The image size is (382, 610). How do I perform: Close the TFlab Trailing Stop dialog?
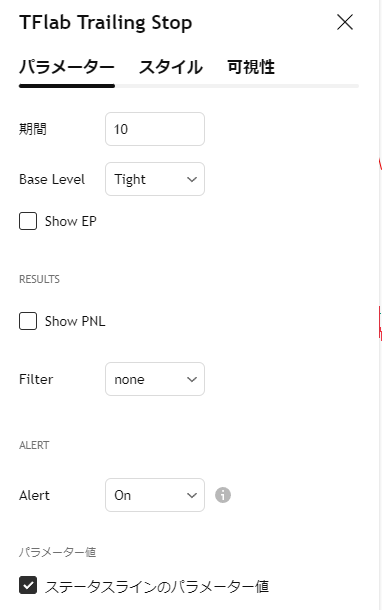point(345,22)
